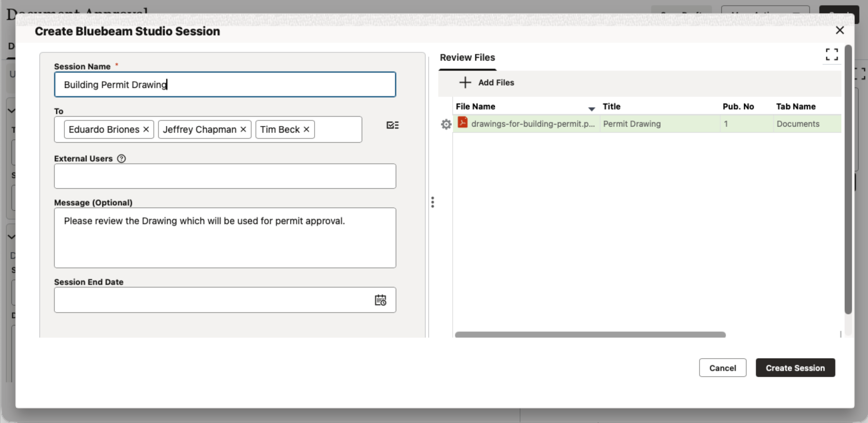Click the External Users help icon
Image resolution: width=868 pixels, height=423 pixels.
coord(121,159)
